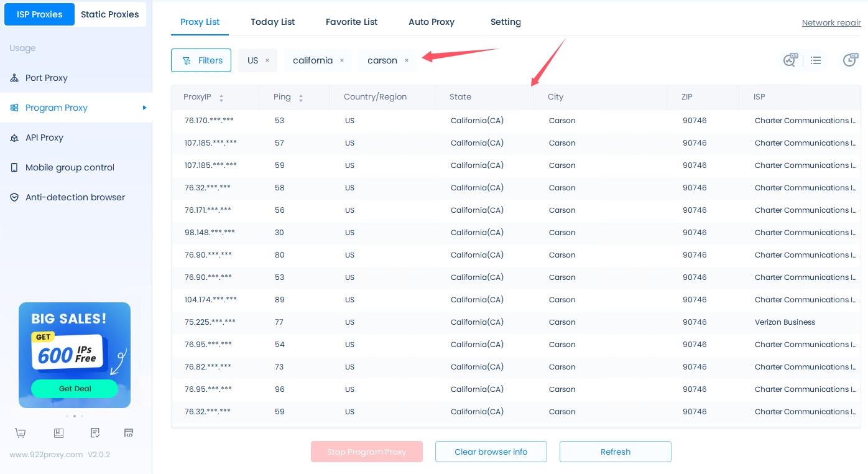The height and width of the screenshot is (474, 868).
Task: Click the list view columns icon
Action: [x=816, y=60]
